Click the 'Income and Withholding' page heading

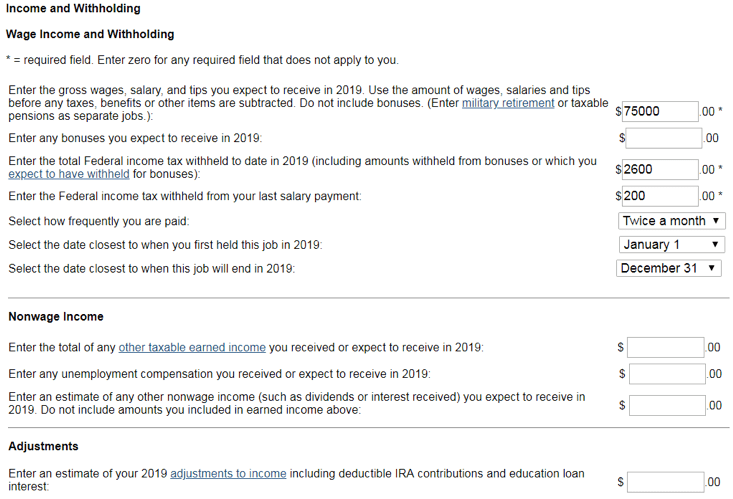[73, 9]
